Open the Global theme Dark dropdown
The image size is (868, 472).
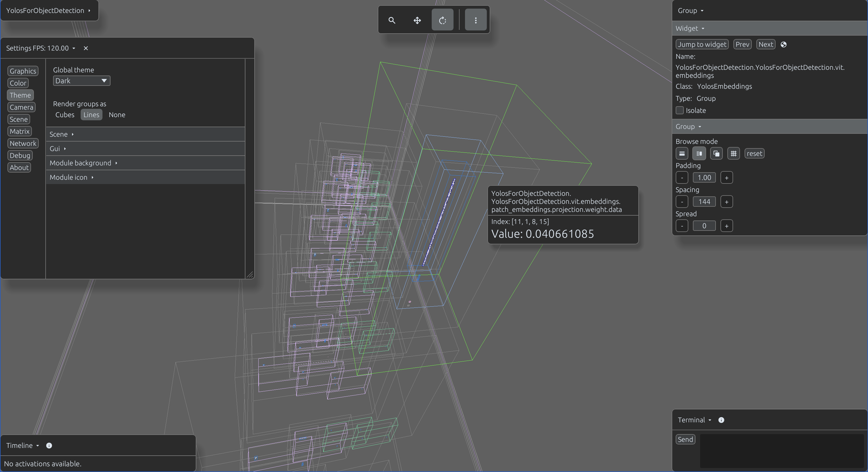(x=82, y=81)
